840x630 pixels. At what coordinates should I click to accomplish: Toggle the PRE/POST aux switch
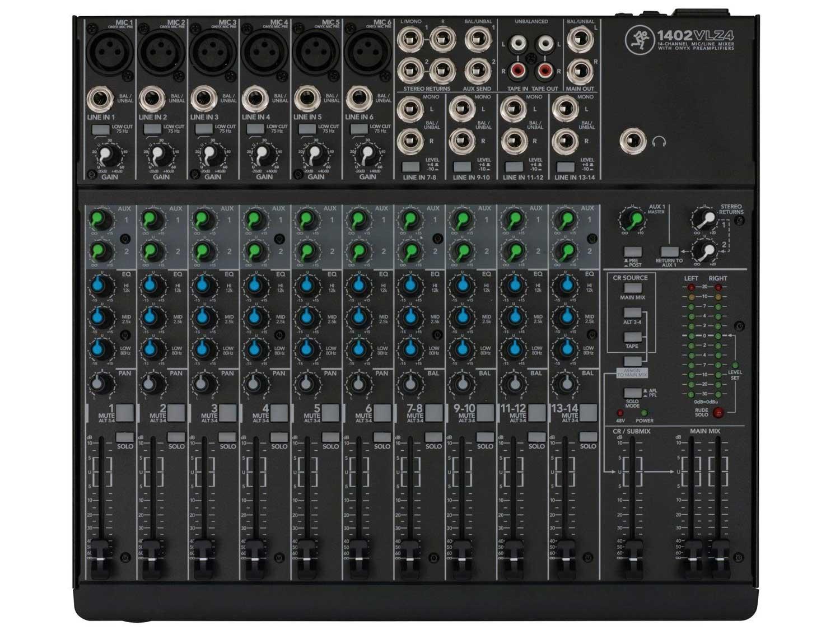pyautogui.click(x=633, y=253)
